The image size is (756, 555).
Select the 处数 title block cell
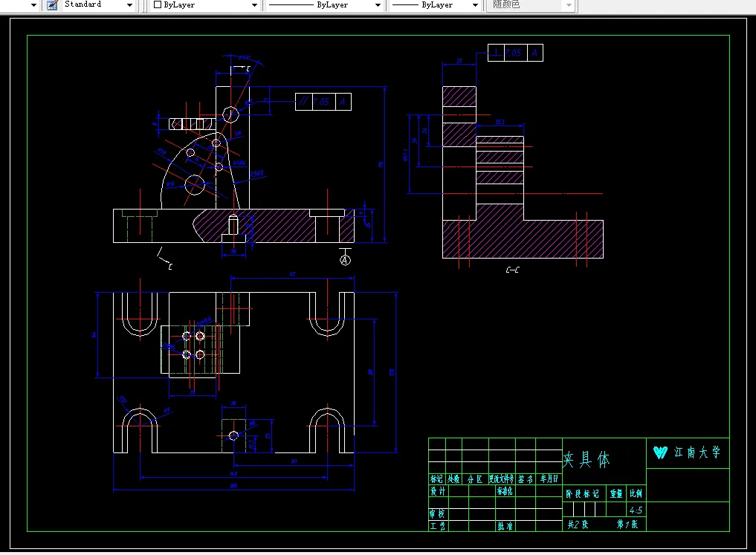[453, 479]
